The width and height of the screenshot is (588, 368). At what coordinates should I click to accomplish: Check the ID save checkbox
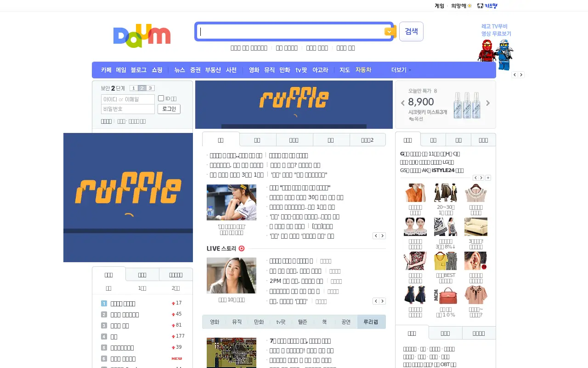click(161, 98)
